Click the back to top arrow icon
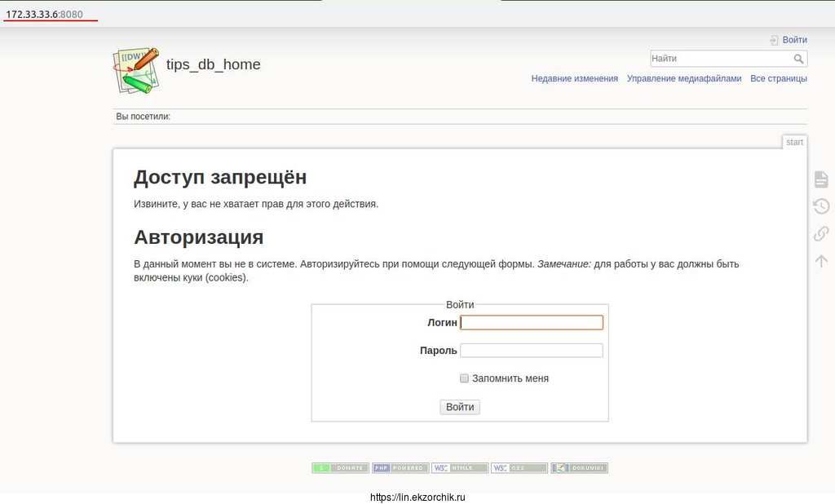The width and height of the screenshot is (835, 504). point(821,261)
